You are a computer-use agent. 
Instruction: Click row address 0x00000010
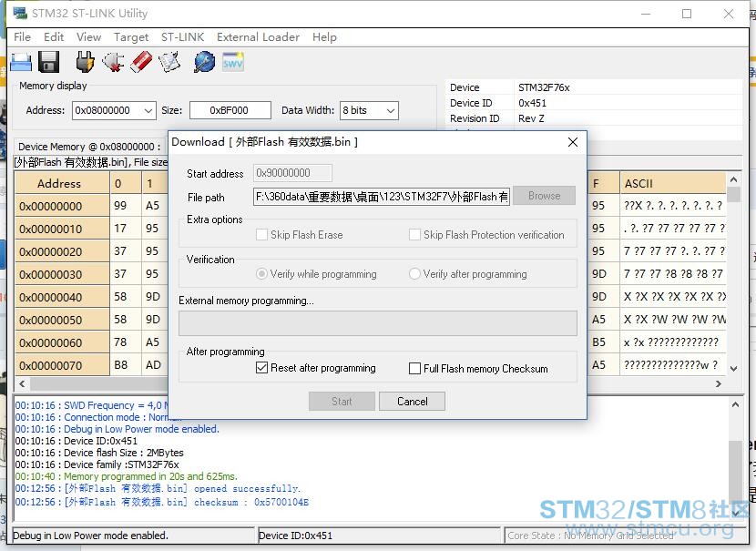(62, 229)
